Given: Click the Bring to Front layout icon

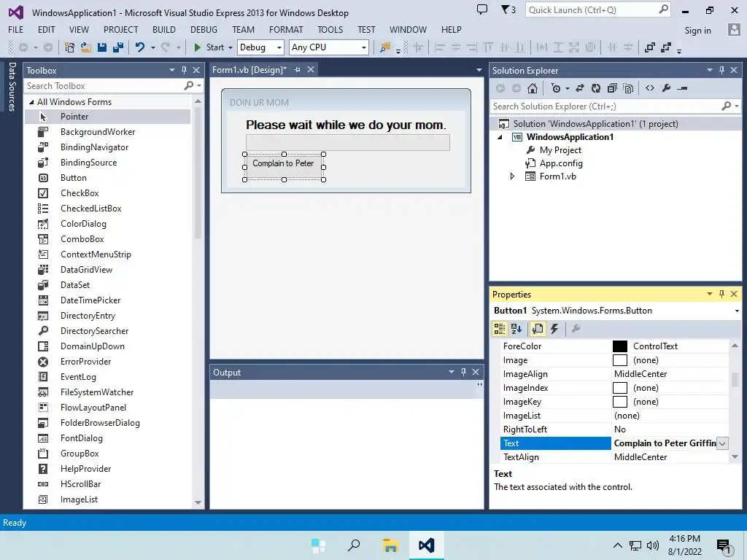Looking at the screenshot, I should pyautogui.click(x=649, y=47).
